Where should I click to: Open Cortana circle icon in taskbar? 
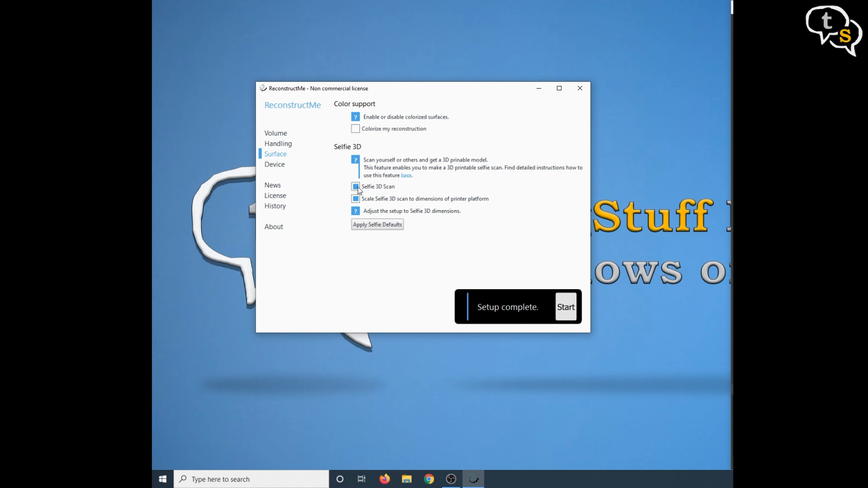pos(340,479)
